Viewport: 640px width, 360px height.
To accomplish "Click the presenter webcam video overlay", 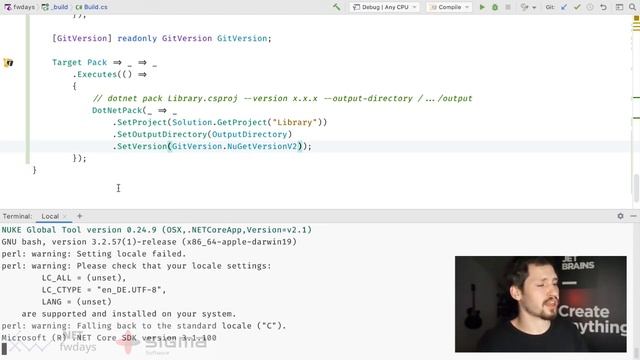I will 540,304.
